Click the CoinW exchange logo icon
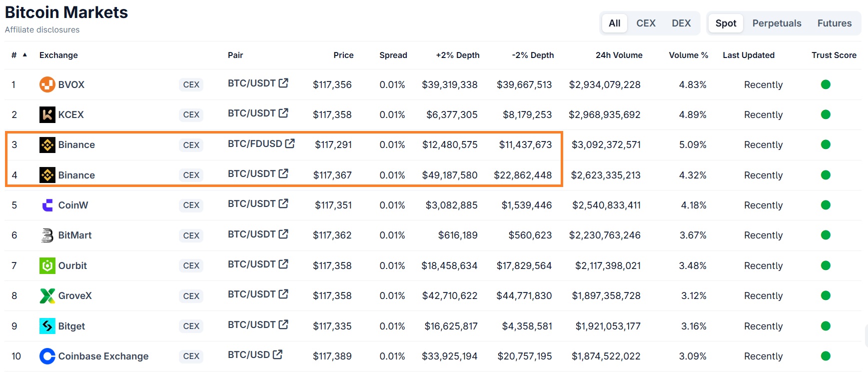This screenshot has height=374, width=868. (47, 205)
